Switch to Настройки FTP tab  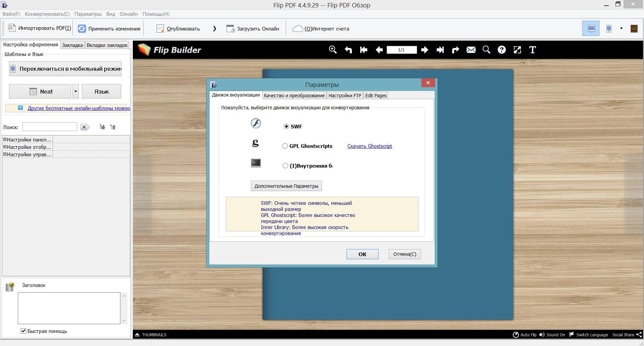(x=345, y=96)
